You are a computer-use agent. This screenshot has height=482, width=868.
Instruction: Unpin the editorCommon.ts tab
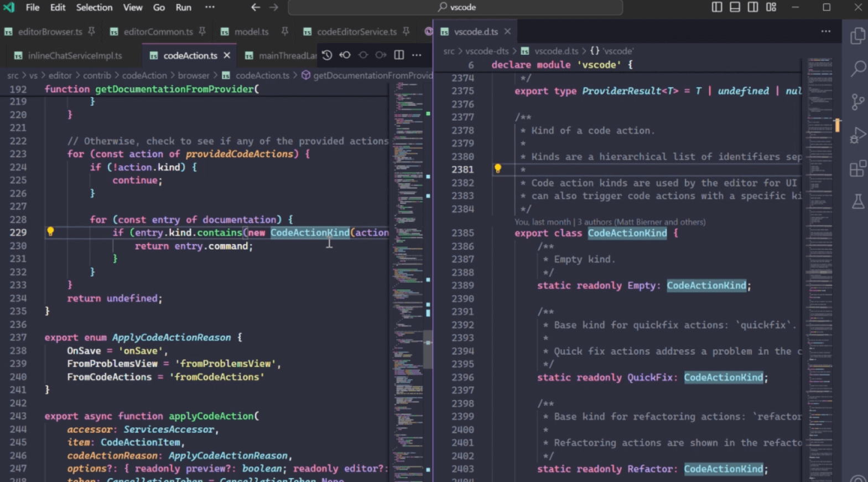202,32
